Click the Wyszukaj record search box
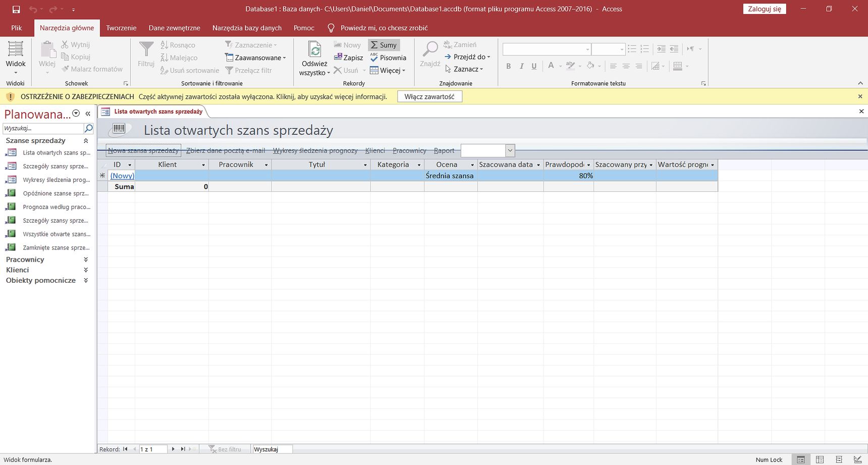Viewport: 868px width, 465px height. pos(272,449)
